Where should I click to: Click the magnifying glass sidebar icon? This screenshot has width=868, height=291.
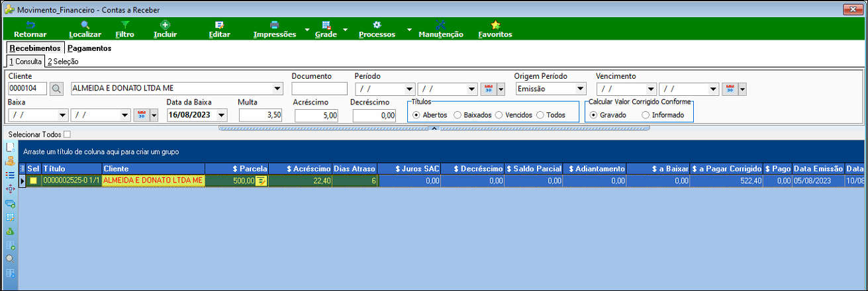coord(10,259)
